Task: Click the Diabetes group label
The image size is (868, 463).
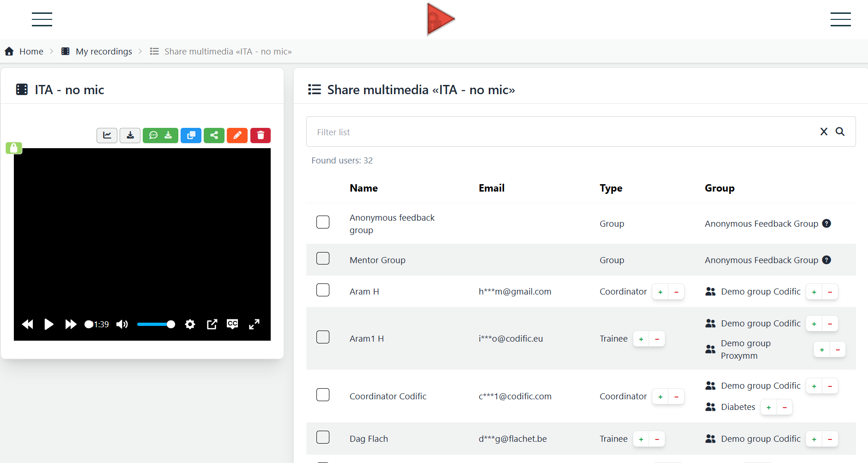Action: pyautogui.click(x=738, y=407)
